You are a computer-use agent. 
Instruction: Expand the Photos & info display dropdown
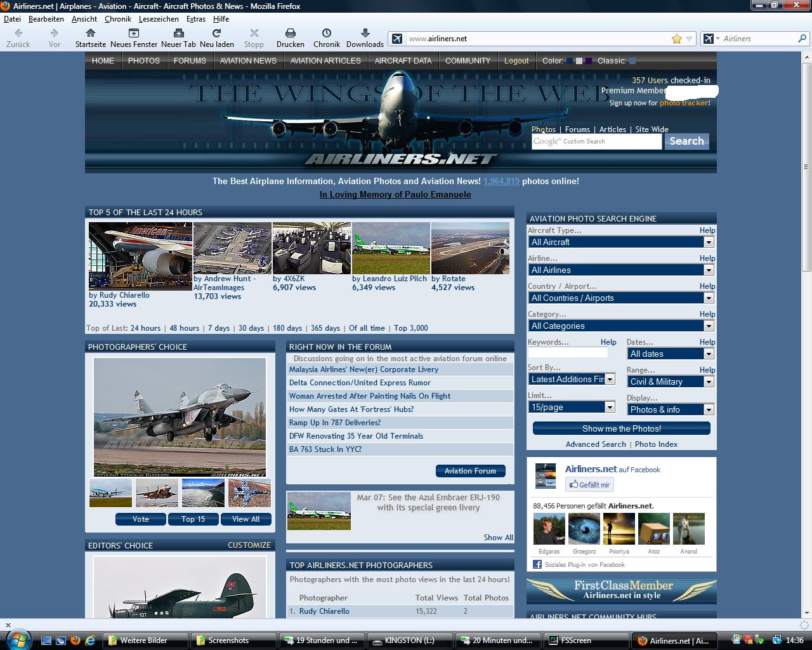point(671,409)
